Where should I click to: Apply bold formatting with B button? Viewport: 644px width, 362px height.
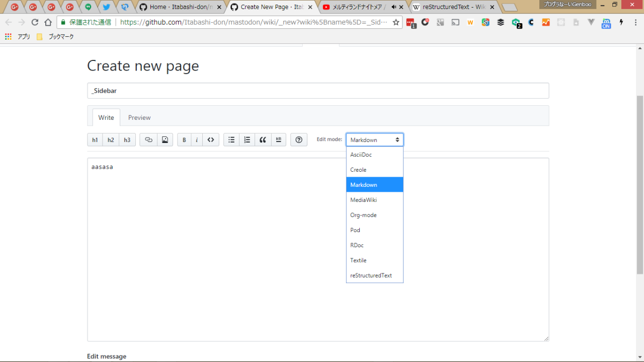click(184, 140)
